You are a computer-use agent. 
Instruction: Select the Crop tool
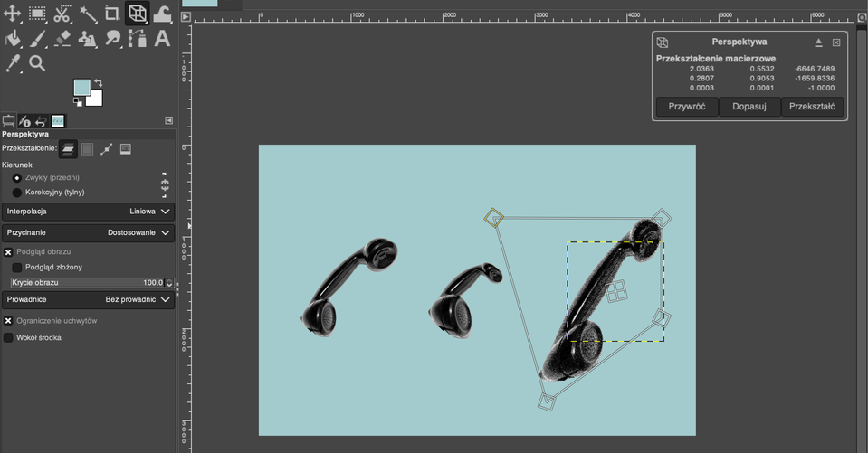coord(112,14)
